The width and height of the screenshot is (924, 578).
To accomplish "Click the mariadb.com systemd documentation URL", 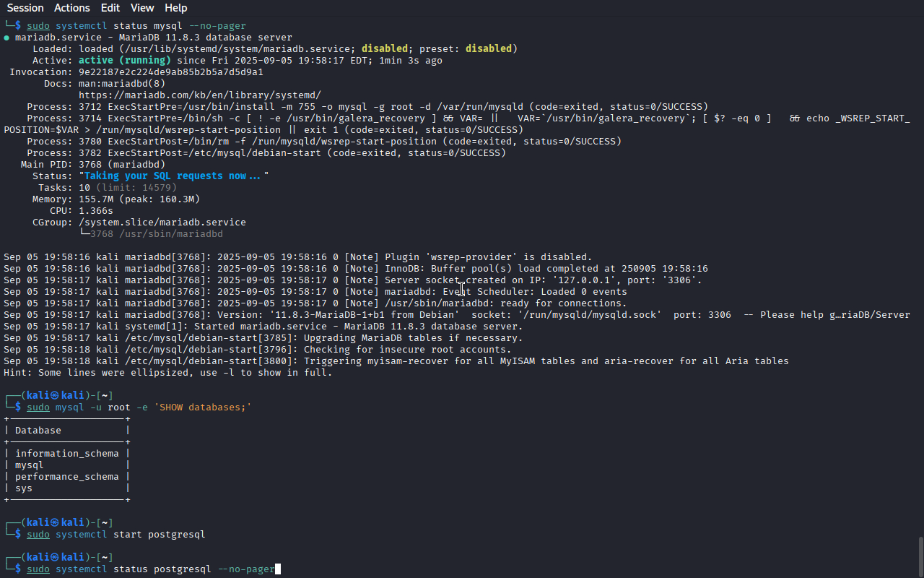I will (x=200, y=95).
